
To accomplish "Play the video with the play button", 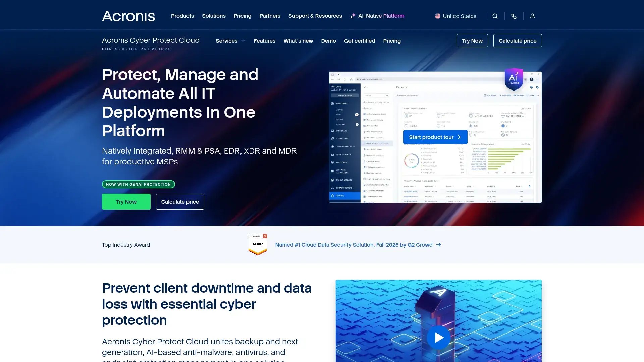I will point(439,338).
